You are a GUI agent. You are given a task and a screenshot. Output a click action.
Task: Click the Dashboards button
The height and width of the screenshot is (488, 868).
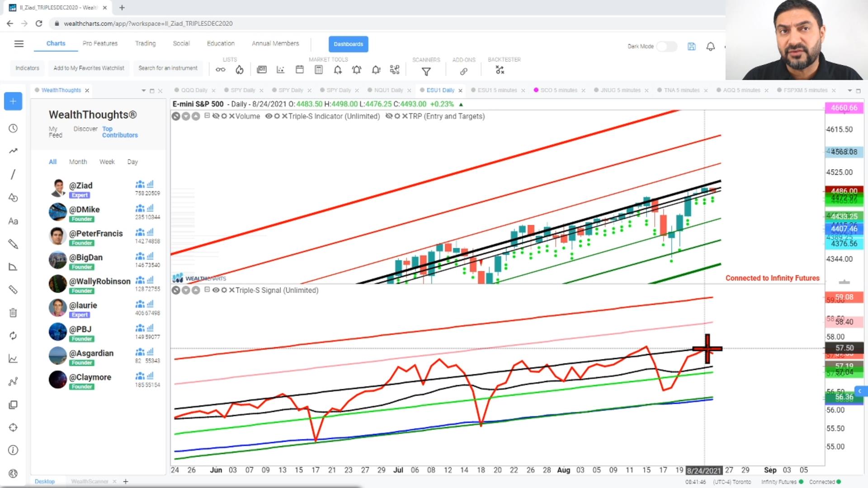point(348,44)
